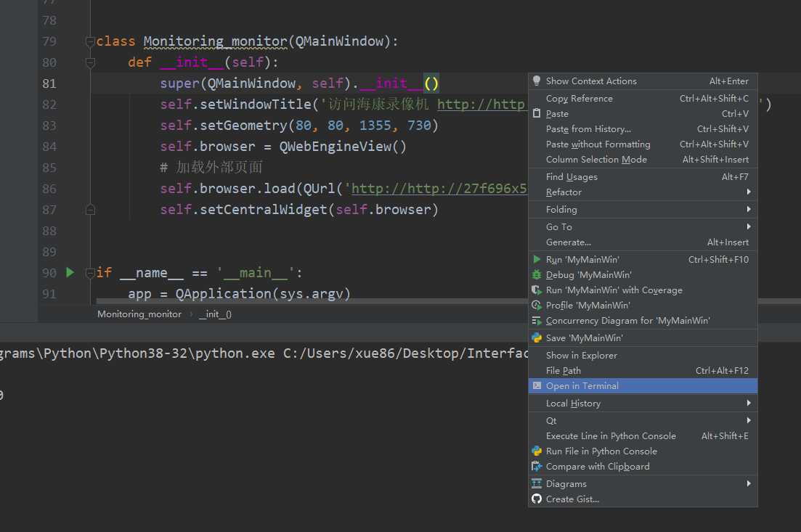This screenshot has height=532, width=801.
Task: Click QApplication(sys.argv) on line 91
Action: (x=263, y=293)
